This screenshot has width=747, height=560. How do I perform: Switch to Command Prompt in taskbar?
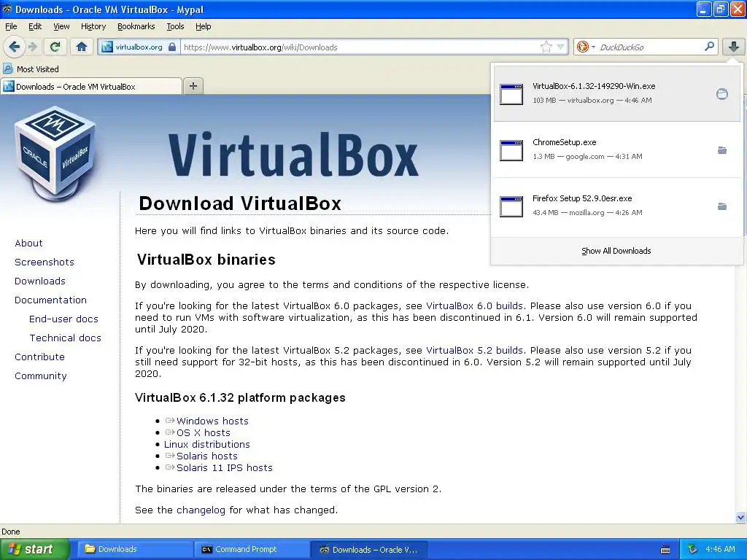[252, 549]
